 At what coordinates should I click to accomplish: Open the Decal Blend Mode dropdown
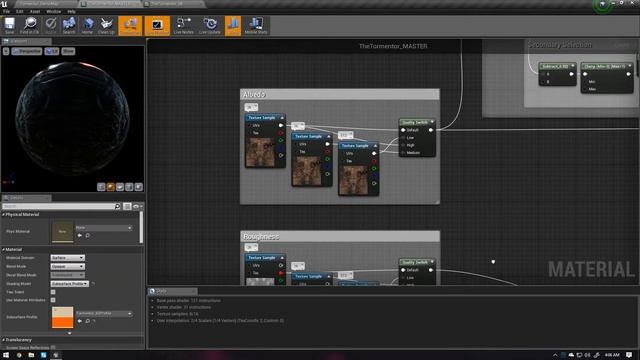pyautogui.click(x=67, y=275)
